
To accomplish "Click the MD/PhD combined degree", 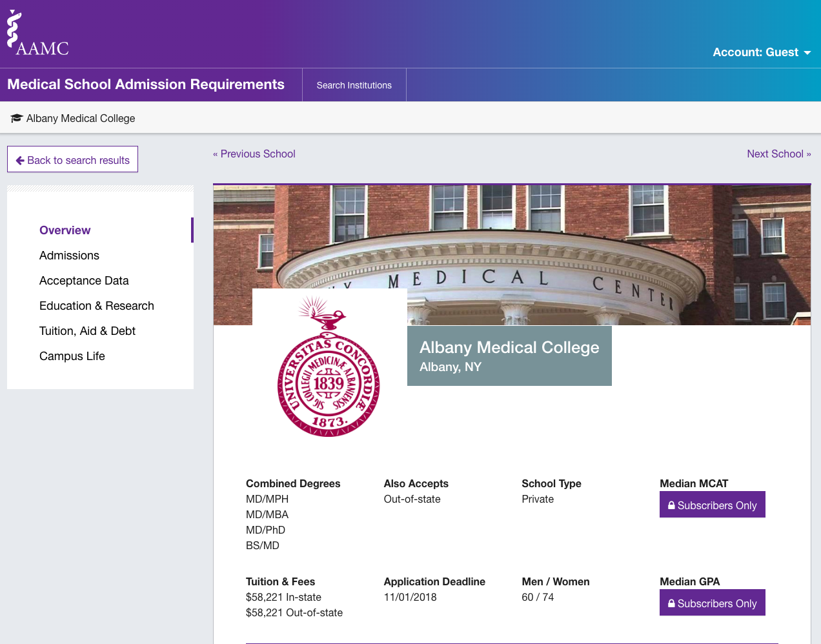I will (265, 530).
